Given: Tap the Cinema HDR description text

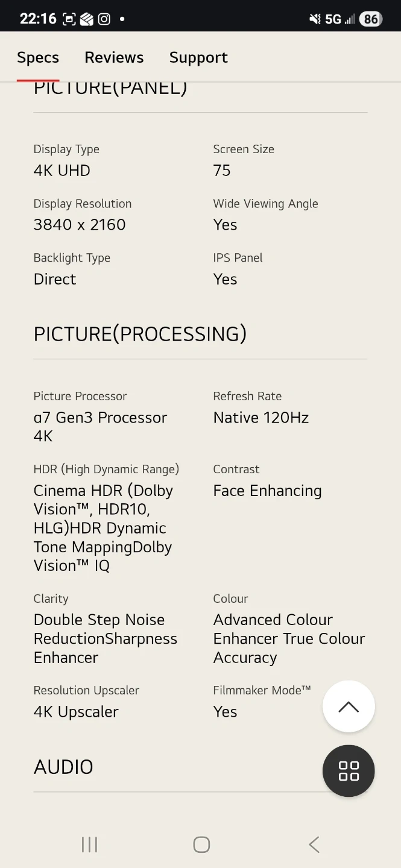Looking at the screenshot, I should click(103, 528).
